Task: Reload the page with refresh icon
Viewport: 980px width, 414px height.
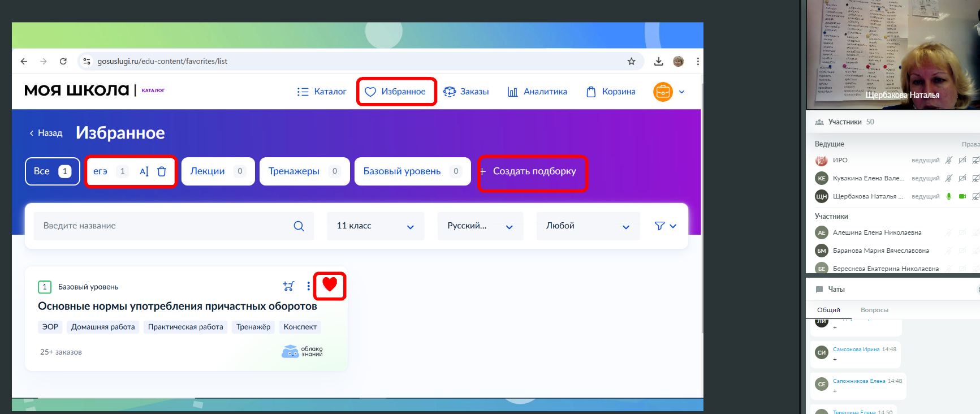Action: [x=63, y=61]
